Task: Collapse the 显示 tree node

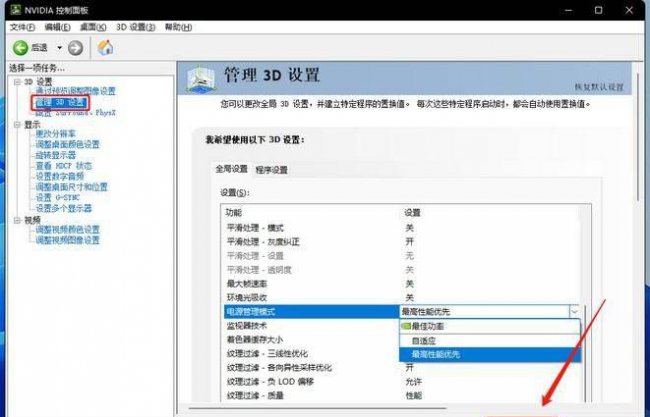Action: coord(17,124)
